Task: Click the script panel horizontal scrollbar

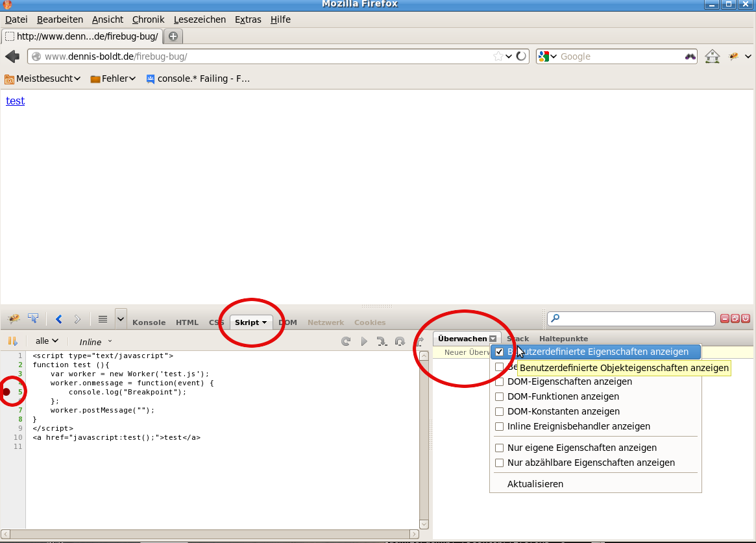Action: [210, 534]
